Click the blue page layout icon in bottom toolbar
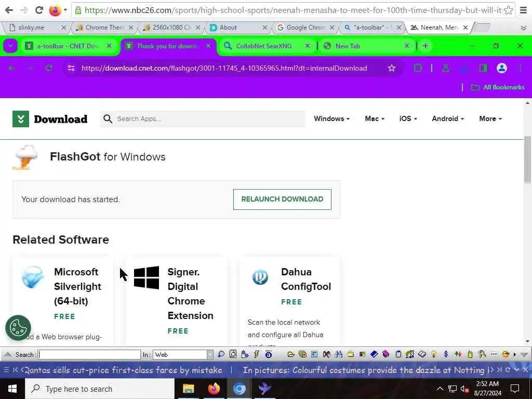 (314, 354)
